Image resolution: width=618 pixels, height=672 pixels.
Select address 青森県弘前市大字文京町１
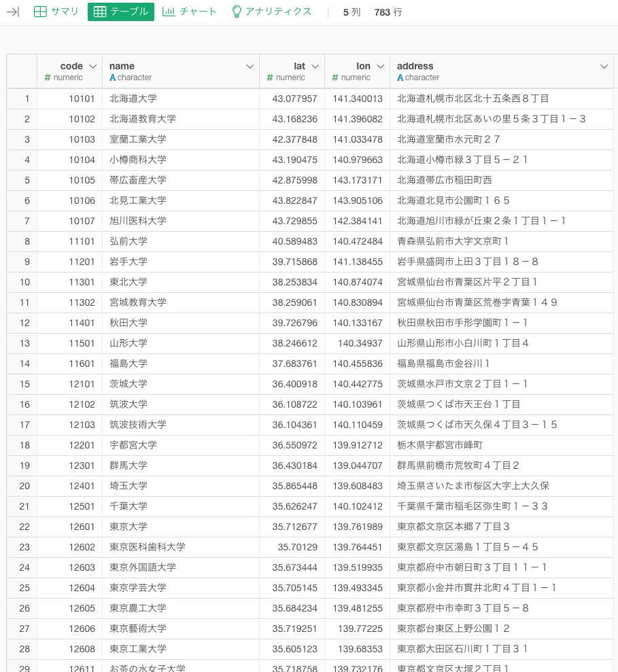(x=501, y=241)
